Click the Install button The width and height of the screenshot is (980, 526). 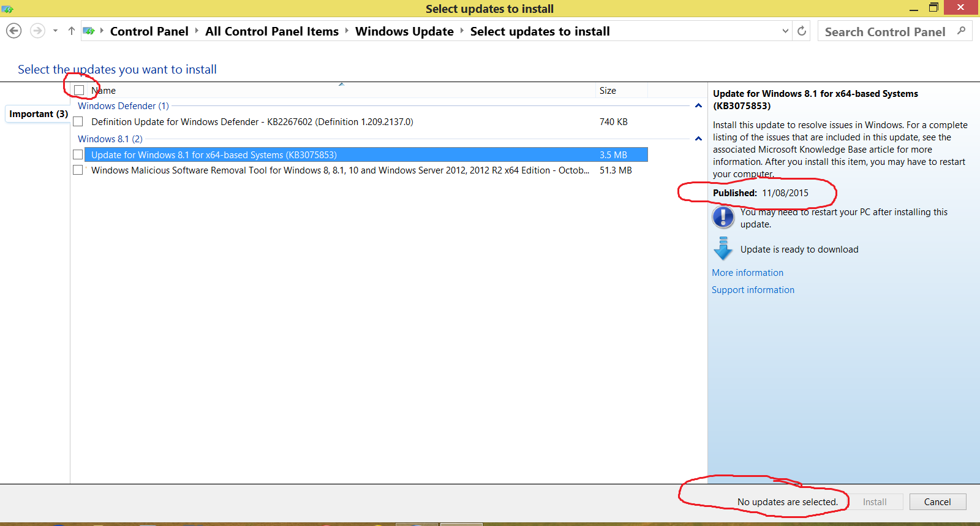point(875,501)
